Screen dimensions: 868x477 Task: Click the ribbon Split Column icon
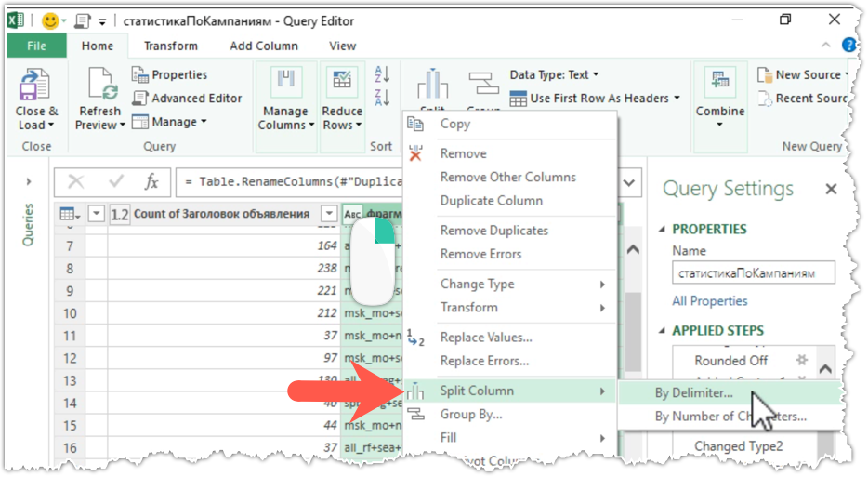click(432, 85)
